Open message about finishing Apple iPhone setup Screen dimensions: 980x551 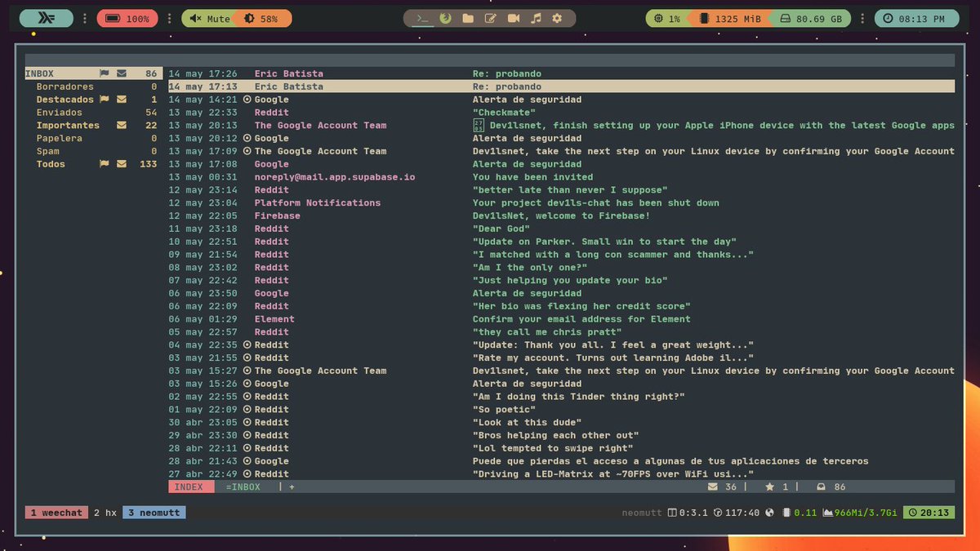point(561,126)
